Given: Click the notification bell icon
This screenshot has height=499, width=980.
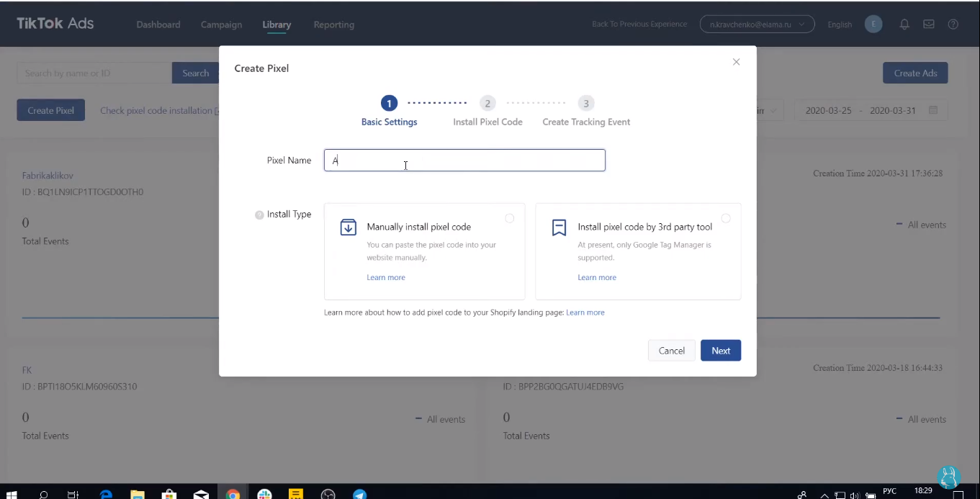Looking at the screenshot, I should coord(904,24).
